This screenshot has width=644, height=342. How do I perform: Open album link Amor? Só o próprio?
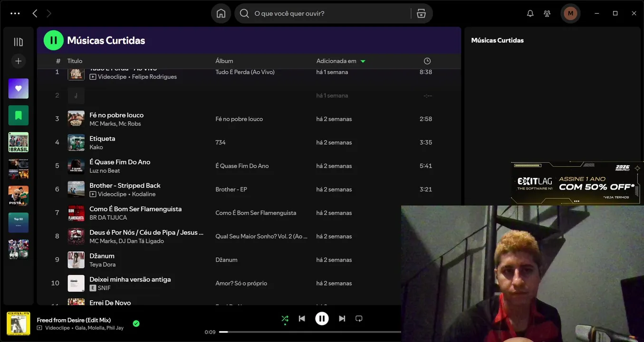(241, 284)
